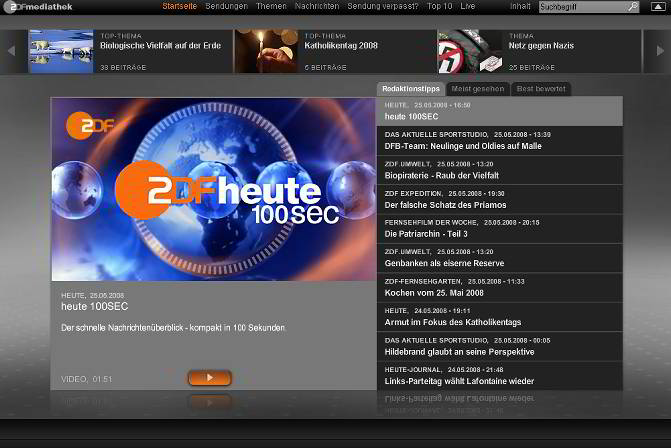Switch to the Best bewertet tab
This screenshot has width=671, height=448.
pos(541,89)
